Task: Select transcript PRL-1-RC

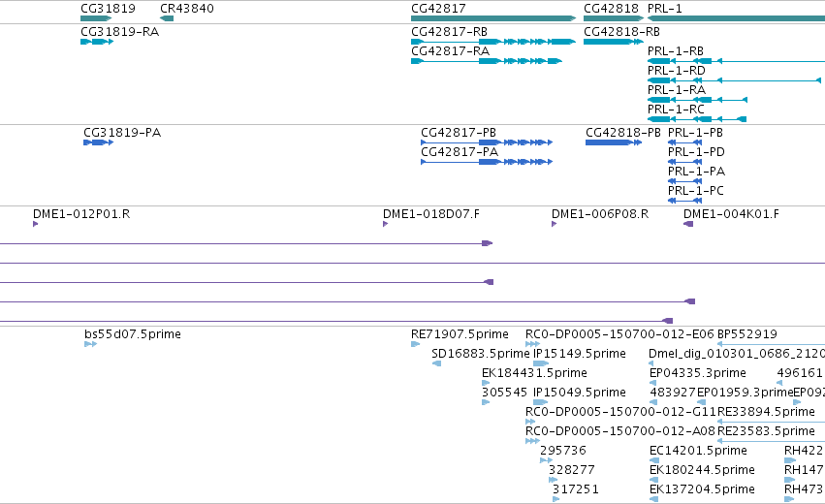Action: point(697,119)
